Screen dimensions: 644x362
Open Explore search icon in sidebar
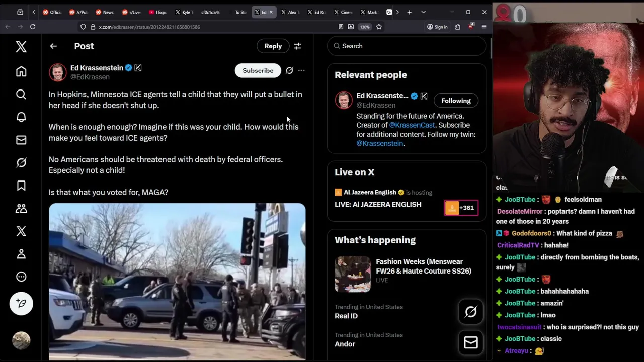click(21, 94)
